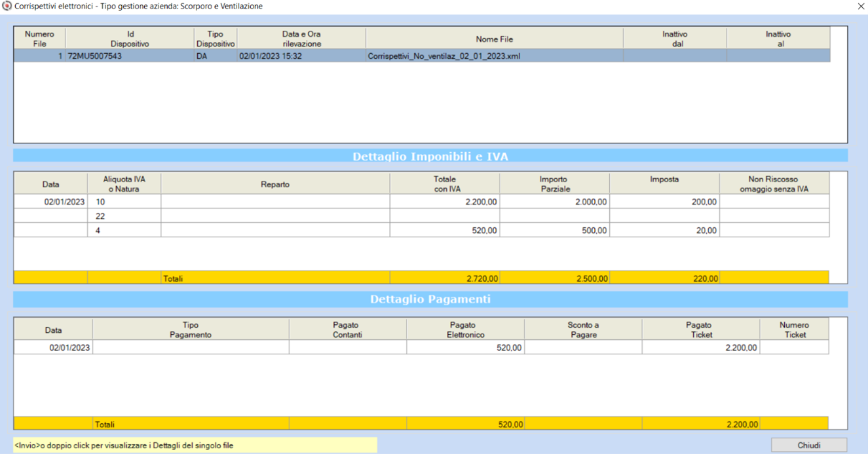Click file name Corrispettivi_No_ventilaz_02_01_2023.xml
868x454 pixels.
444,56
